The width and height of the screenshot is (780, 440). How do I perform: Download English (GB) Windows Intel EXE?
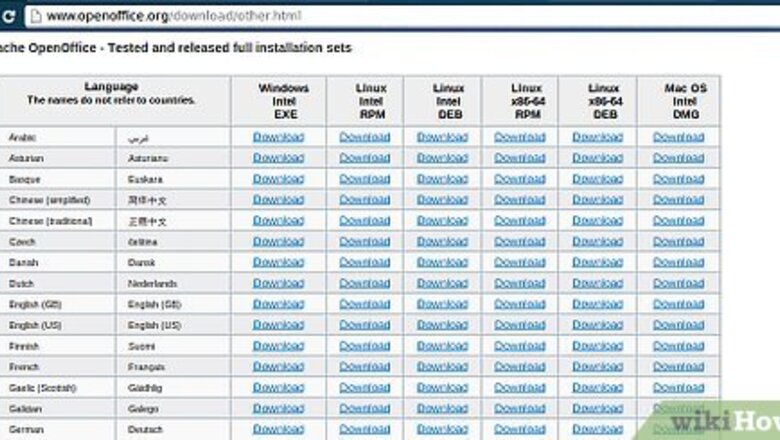[278, 304]
